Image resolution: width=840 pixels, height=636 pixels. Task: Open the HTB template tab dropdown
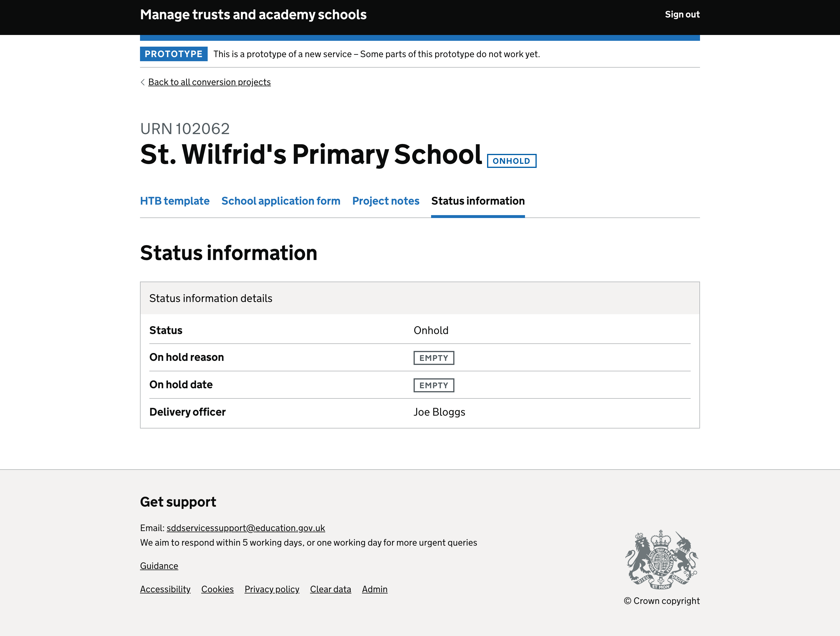click(x=174, y=201)
